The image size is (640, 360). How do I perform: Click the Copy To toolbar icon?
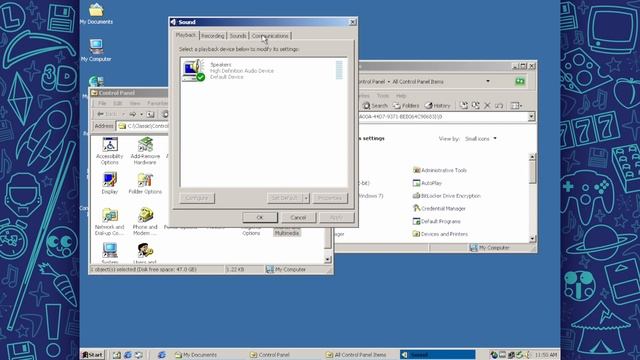click(476, 106)
